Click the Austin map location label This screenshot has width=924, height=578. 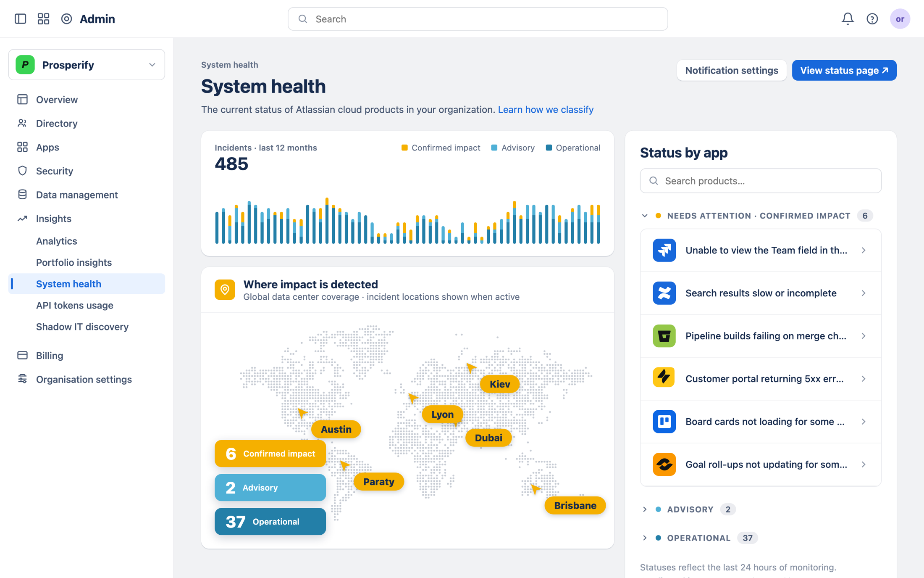coord(336,429)
